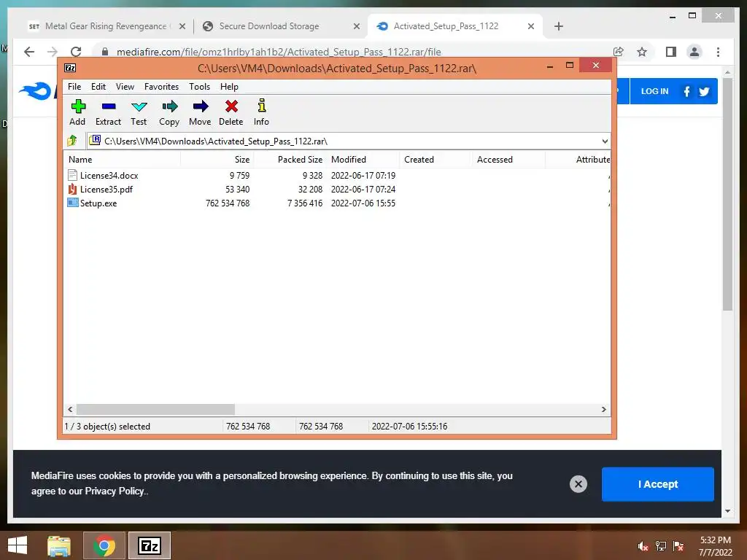Sort by the Packed Size column header

pyautogui.click(x=290, y=160)
